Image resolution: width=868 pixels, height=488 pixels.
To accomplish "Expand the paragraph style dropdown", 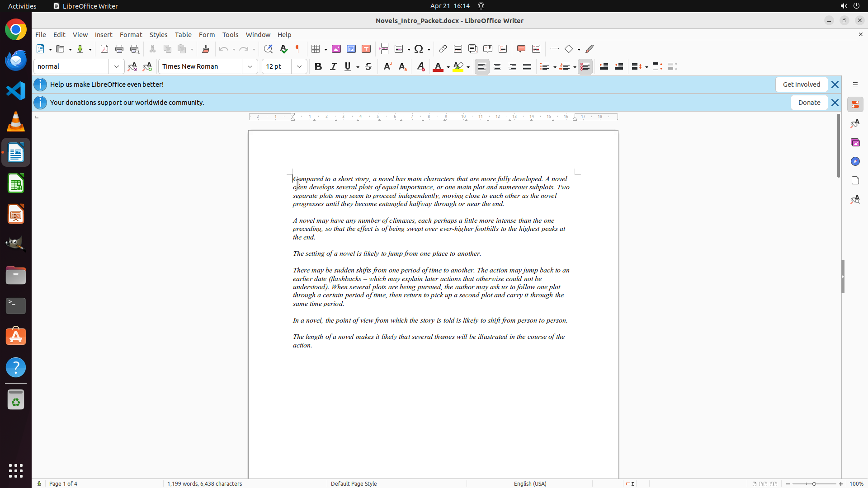I will click(x=117, y=66).
